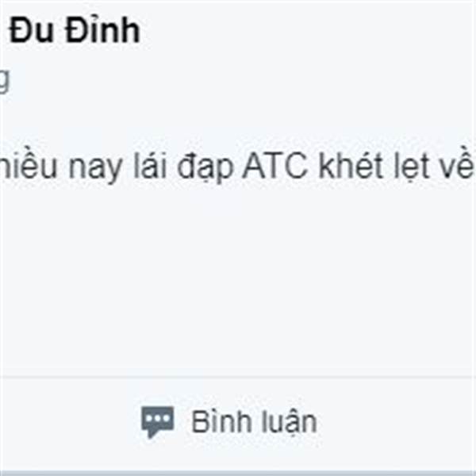Click the word 'Đỉnh' in the author name

tap(103, 30)
